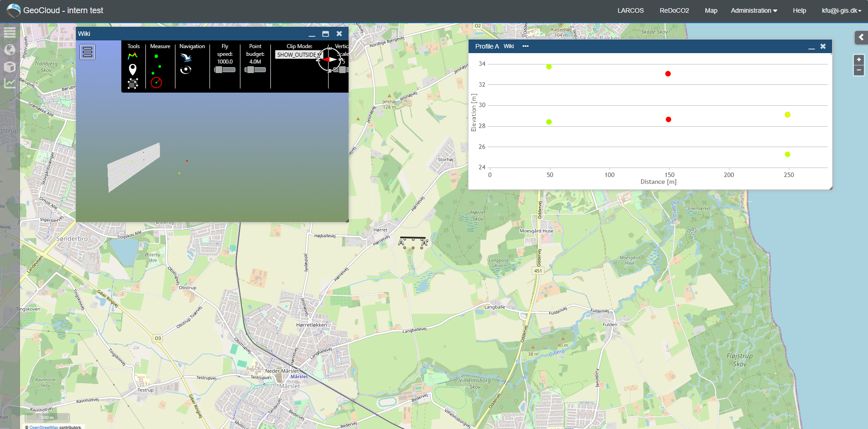Select the map pin annotation tool

133,69
